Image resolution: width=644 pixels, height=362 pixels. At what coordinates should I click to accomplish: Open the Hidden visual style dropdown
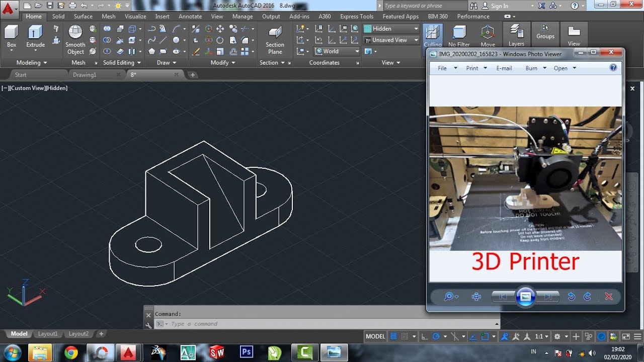(391, 29)
